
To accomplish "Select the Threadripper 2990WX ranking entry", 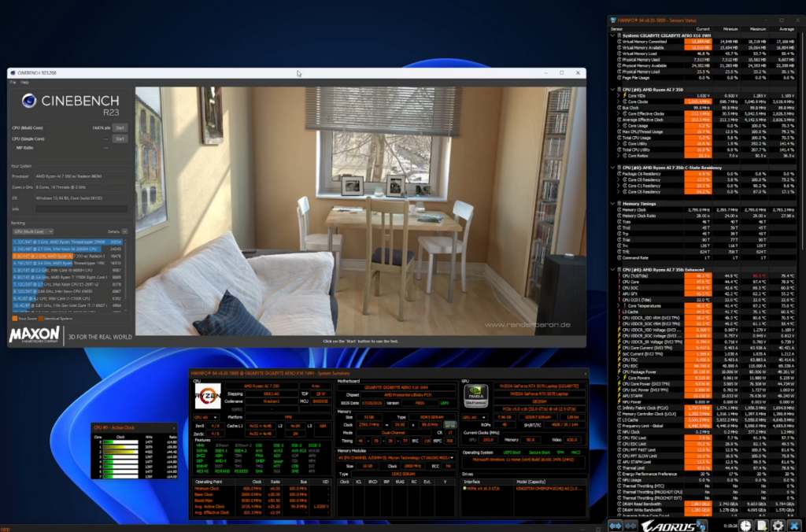I will pyautogui.click(x=67, y=242).
